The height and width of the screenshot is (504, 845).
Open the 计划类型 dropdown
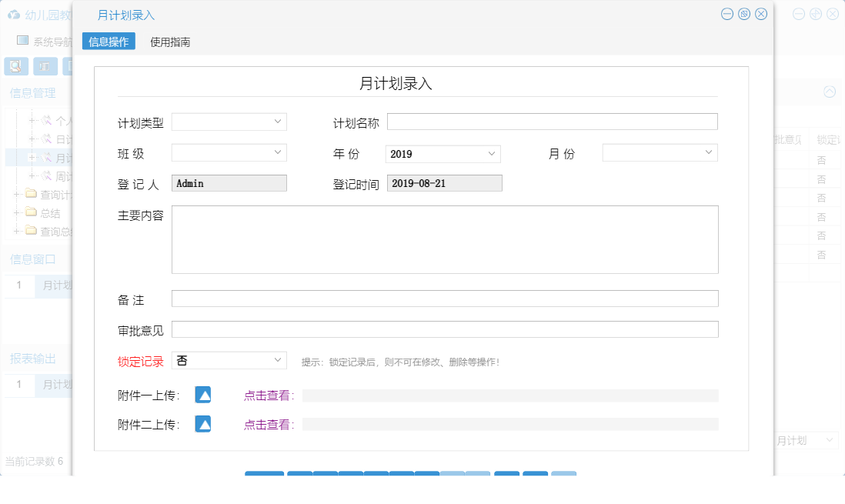[x=228, y=121]
